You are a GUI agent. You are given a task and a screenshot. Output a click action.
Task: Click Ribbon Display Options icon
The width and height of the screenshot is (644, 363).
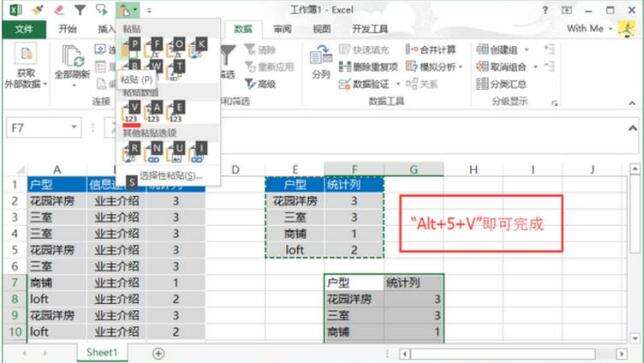point(567,10)
